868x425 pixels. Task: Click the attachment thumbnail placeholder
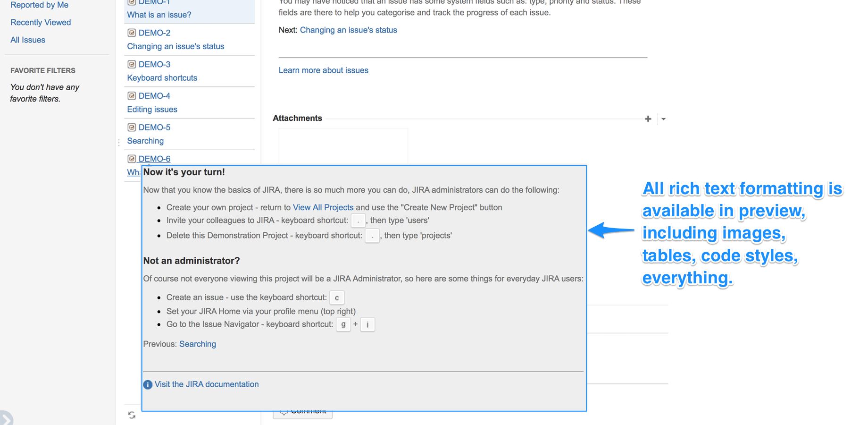[x=343, y=146]
